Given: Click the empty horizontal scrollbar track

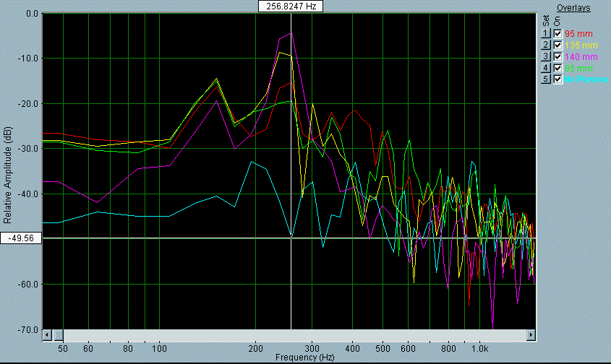Looking at the screenshot, I should (x=289, y=335).
